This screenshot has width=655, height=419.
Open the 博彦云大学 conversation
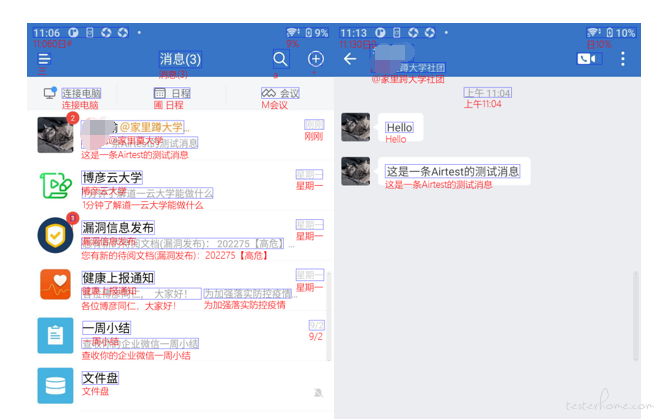(x=180, y=185)
